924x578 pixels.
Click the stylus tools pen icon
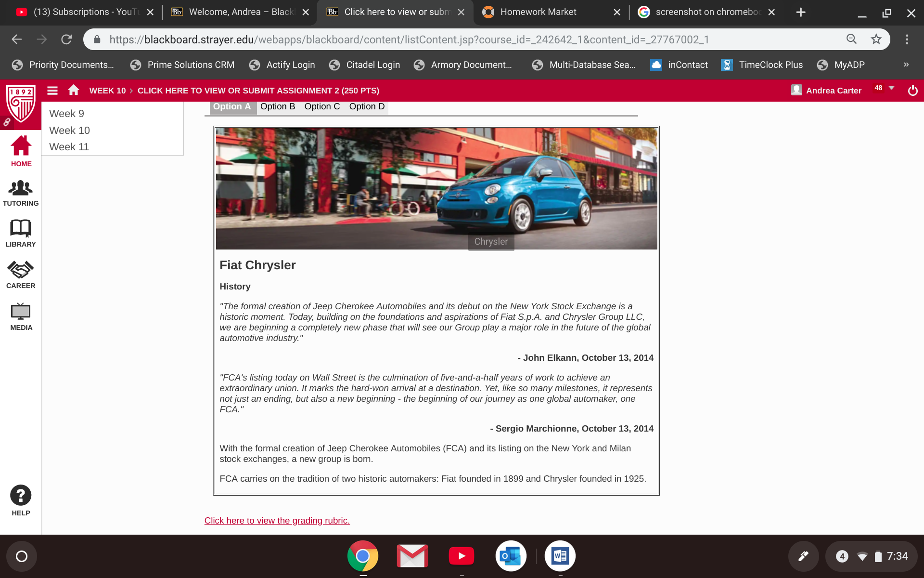point(803,556)
